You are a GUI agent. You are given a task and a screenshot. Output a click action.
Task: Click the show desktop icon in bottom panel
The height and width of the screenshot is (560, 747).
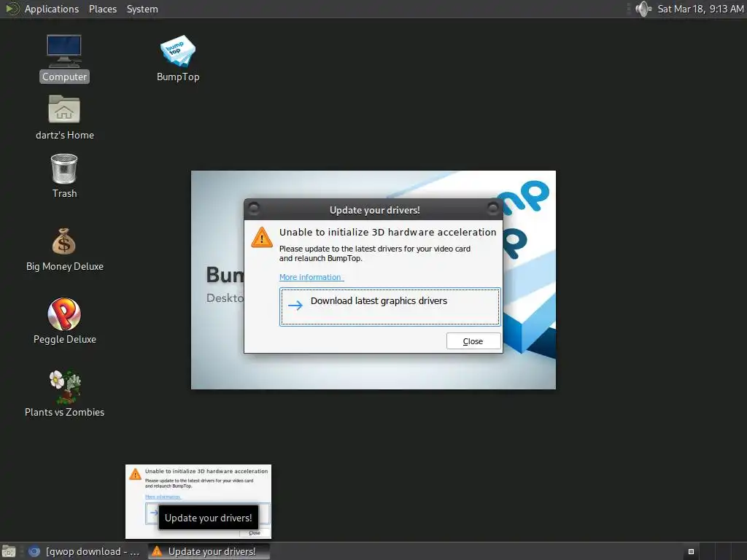[x=9, y=551]
